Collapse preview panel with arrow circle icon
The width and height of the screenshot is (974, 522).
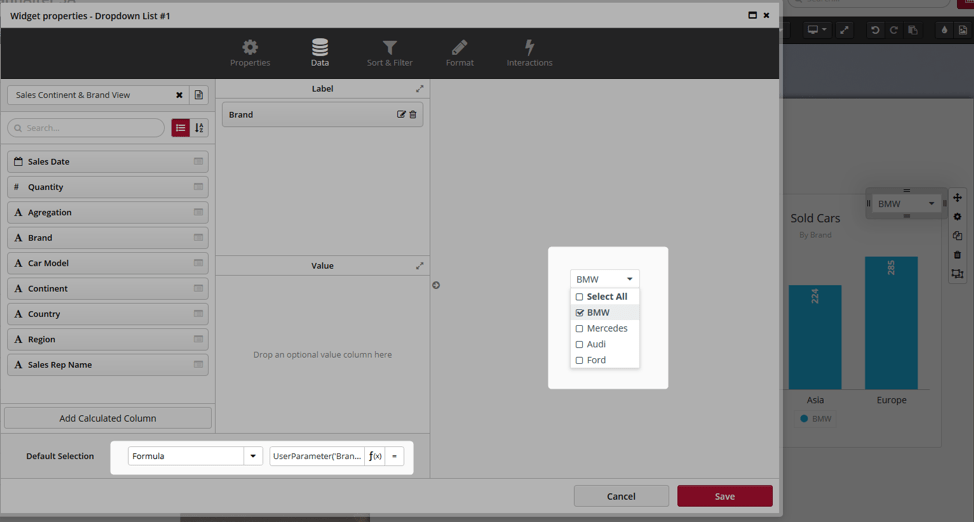[x=436, y=285]
